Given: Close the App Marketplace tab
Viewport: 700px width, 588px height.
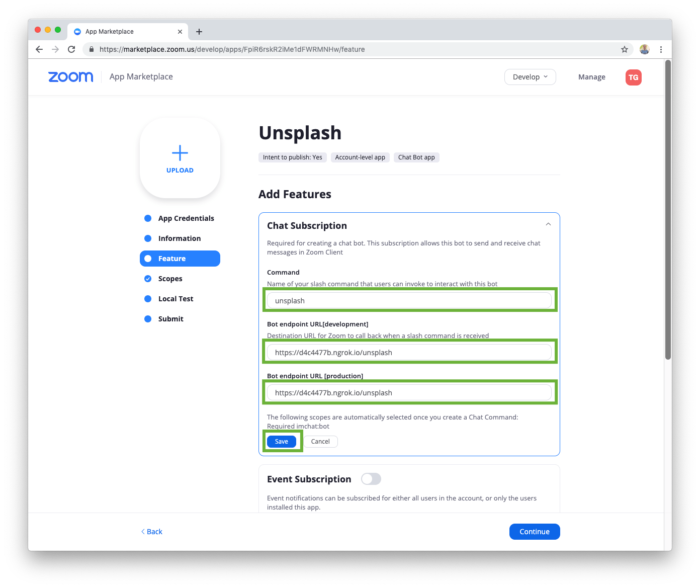Looking at the screenshot, I should [x=180, y=32].
